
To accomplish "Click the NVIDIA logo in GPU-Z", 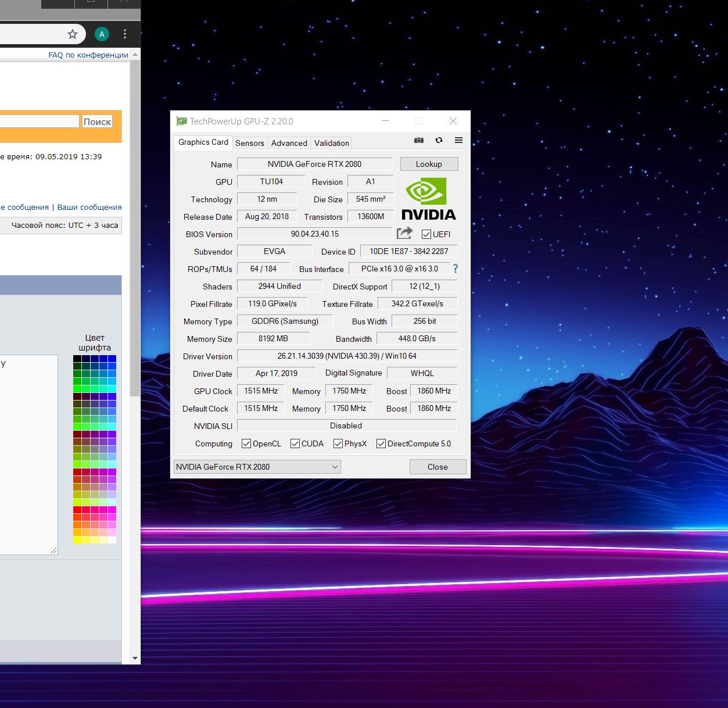I will tap(429, 199).
